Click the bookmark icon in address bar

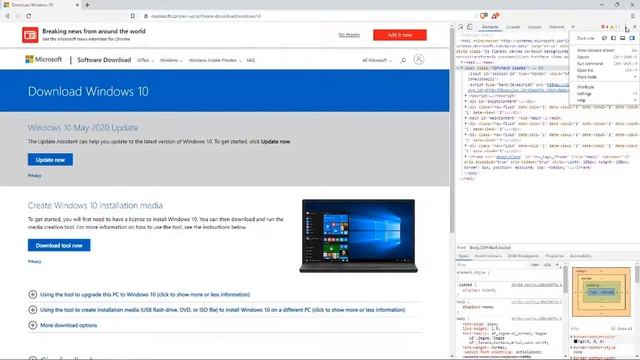[133, 16]
